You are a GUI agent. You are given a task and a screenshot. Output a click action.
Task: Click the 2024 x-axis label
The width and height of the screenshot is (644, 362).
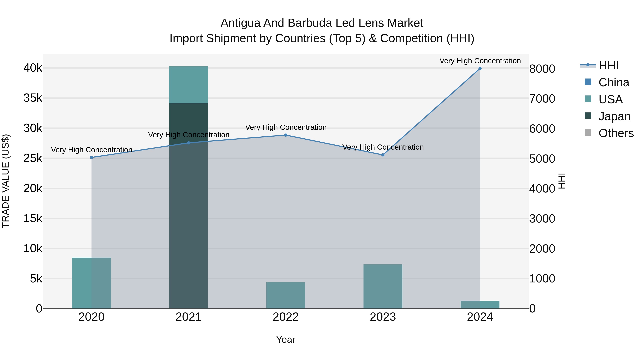[x=480, y=317]
